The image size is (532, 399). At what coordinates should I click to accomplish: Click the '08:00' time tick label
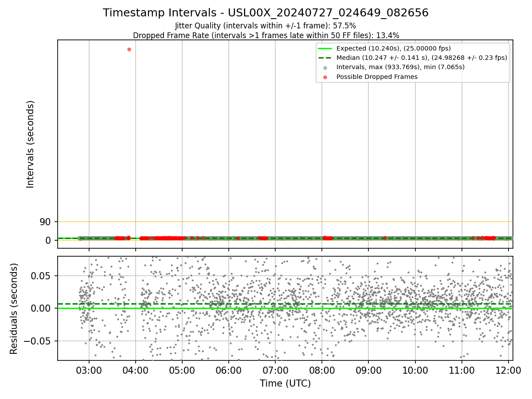(322, 370)
